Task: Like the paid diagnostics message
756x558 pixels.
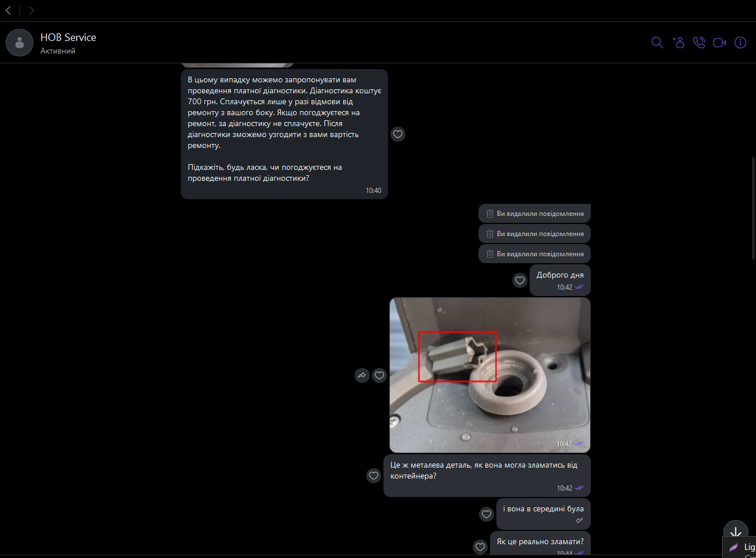Action: 398,134
